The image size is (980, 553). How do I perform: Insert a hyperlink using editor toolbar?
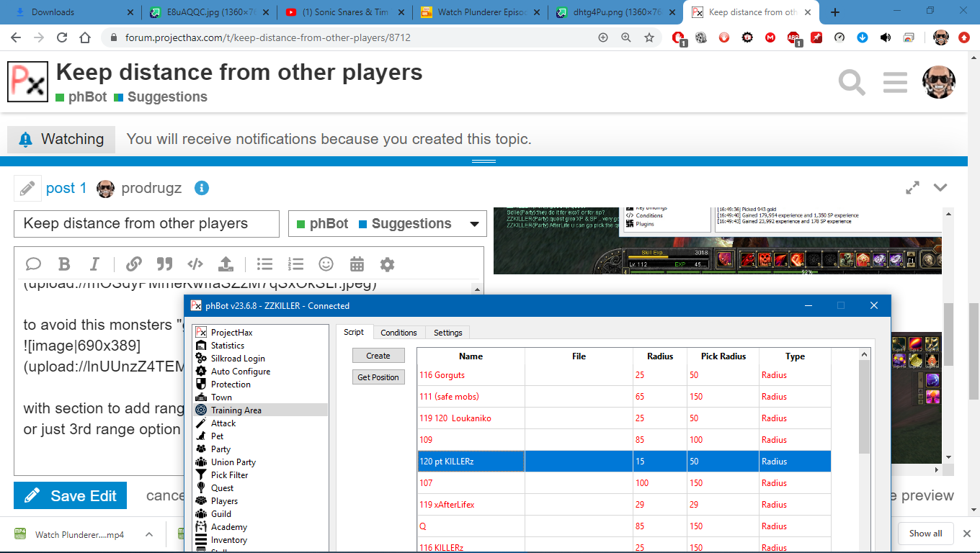pos(134,264)
